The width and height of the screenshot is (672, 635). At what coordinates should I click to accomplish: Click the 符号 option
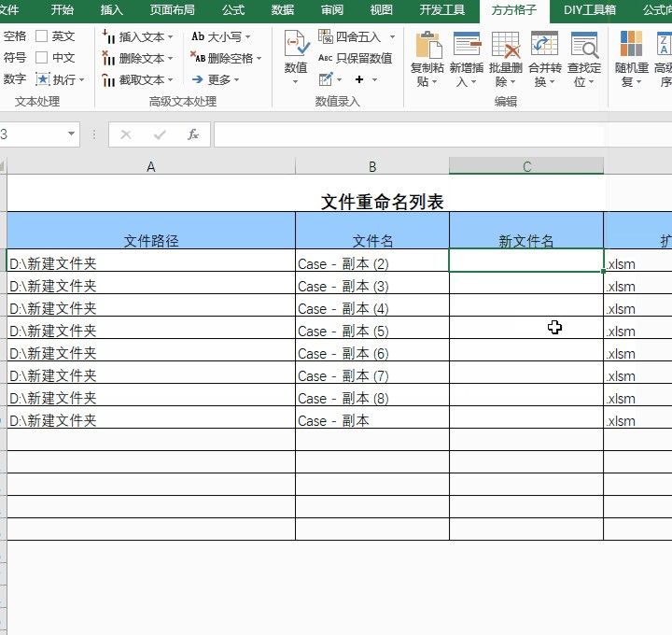(15, 58)
